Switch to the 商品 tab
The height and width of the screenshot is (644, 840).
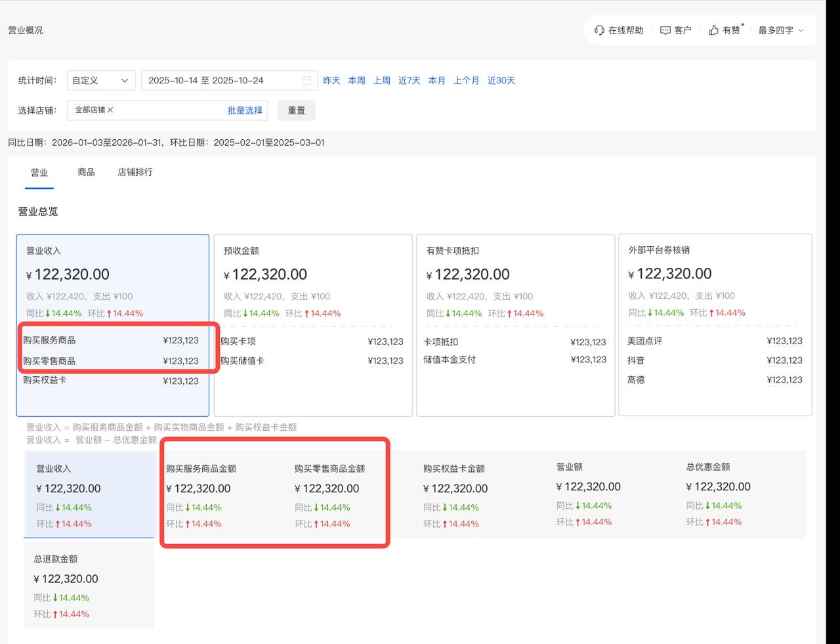click(86, 172)
